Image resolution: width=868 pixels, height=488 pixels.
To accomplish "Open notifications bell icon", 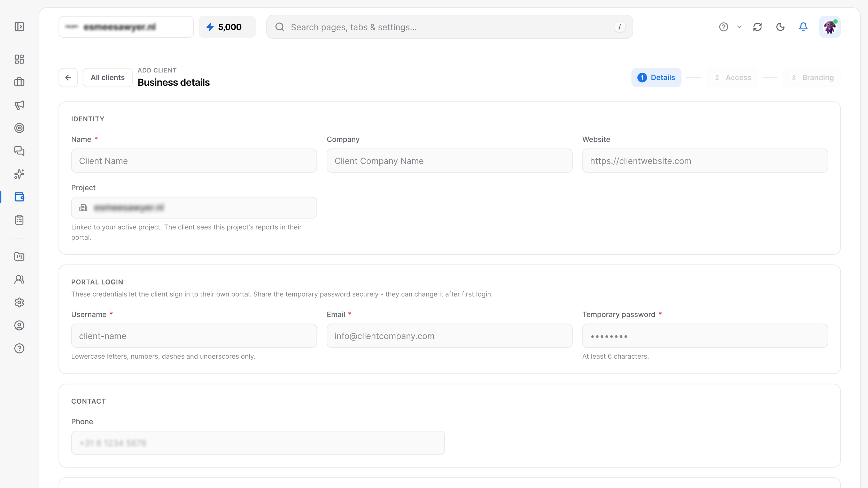I will pos(803,27).
